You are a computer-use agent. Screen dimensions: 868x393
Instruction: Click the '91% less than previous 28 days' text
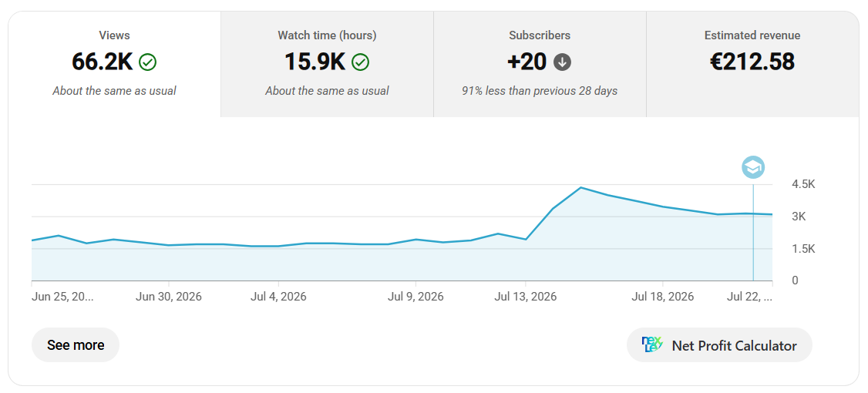540,91
